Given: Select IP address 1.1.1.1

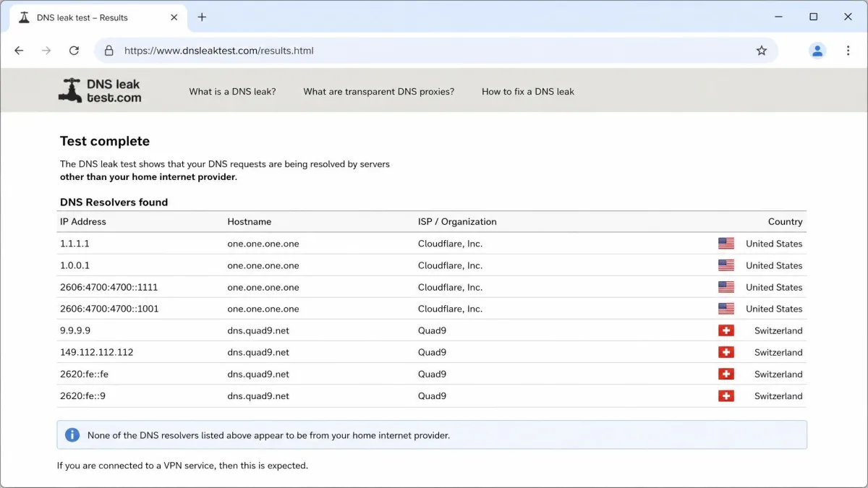Looking at the screenshot, I should pyautogui.click(x=75, y=244).
